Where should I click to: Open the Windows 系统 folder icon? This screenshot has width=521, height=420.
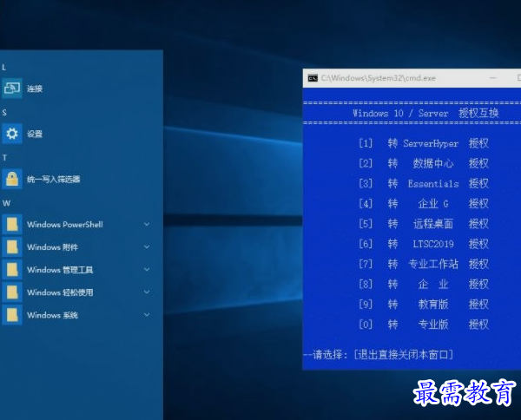[12, 315]
